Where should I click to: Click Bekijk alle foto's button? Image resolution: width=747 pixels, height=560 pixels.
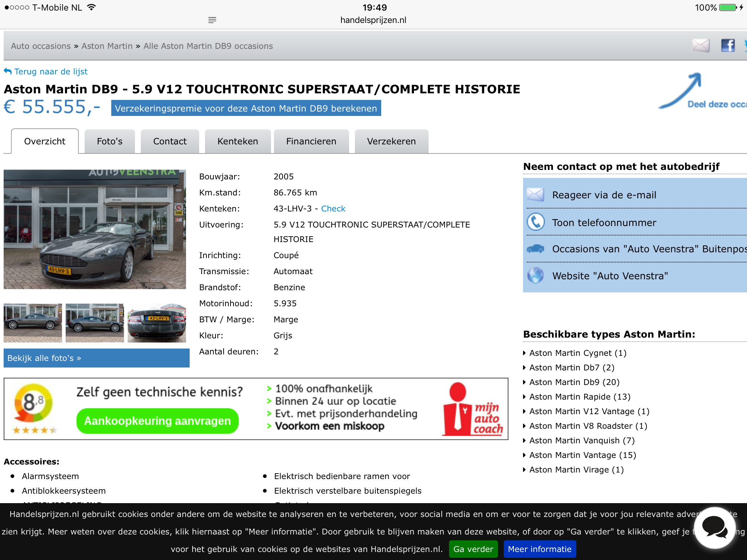pos(97,358)
